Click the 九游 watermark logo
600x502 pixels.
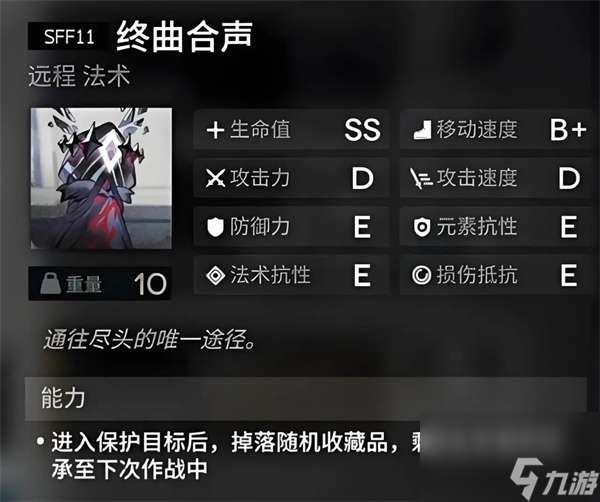(554, 478)
